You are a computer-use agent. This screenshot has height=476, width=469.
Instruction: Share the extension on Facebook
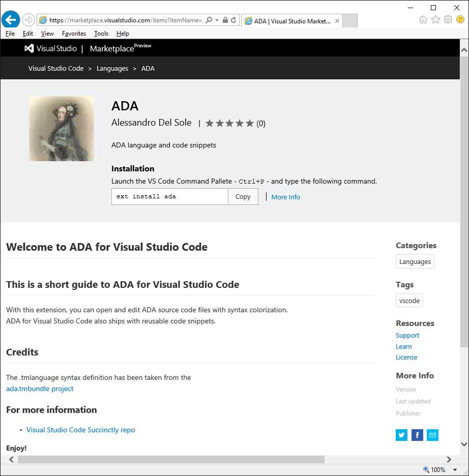click(417, 435)
